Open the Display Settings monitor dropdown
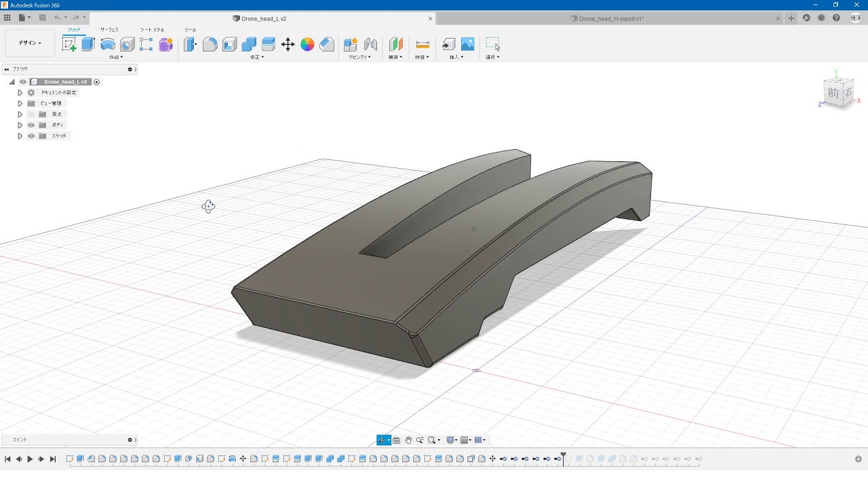This screenshot has height=488, width=868. click(x=451, y=440)
